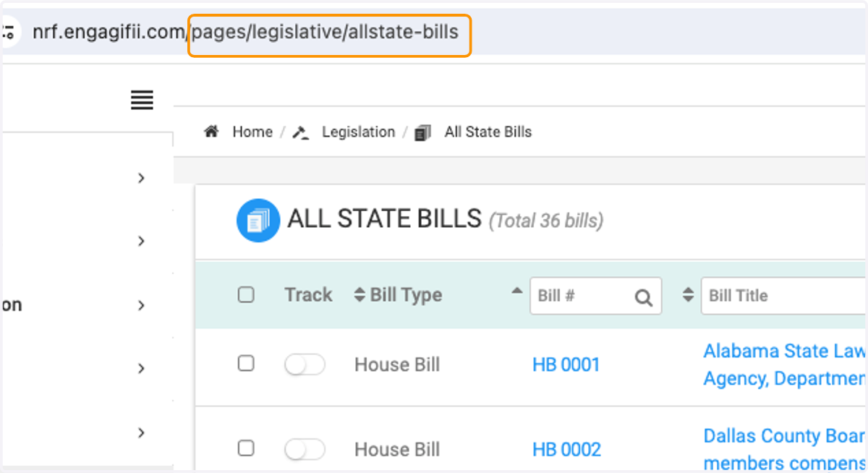The height and width of the screenshot is (473, 868).
Task: Click House Bill text in HB 0002 row
Action: pos(397,450)
